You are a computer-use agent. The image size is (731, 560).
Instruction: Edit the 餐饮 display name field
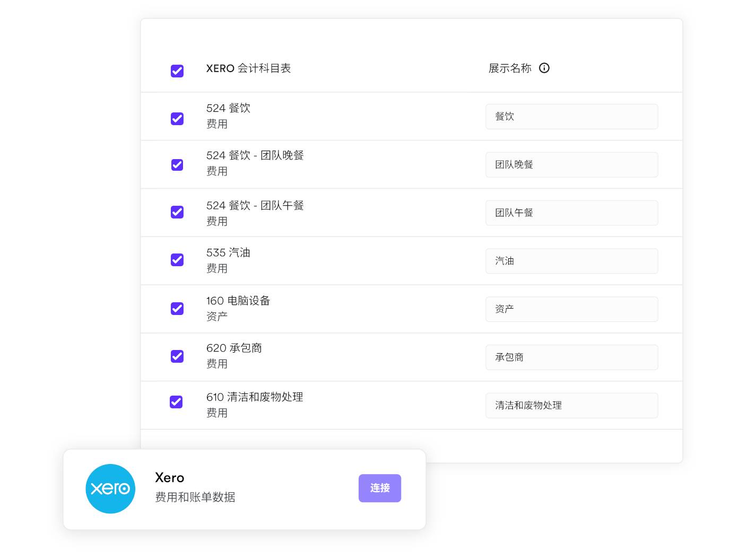tap(572, 117)
